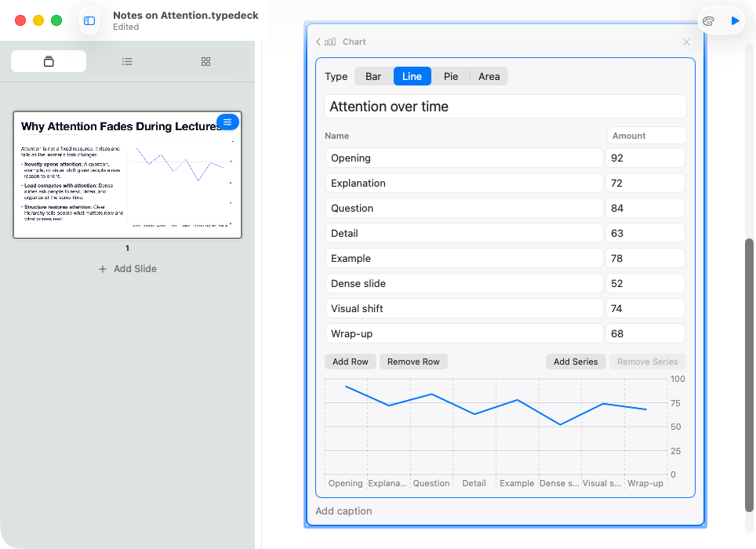Go back using the chevron in Chart header

click(318, 41)
